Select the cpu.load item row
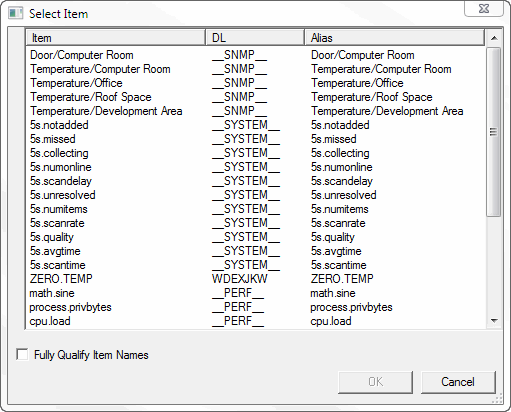 (x=255, y=321)
